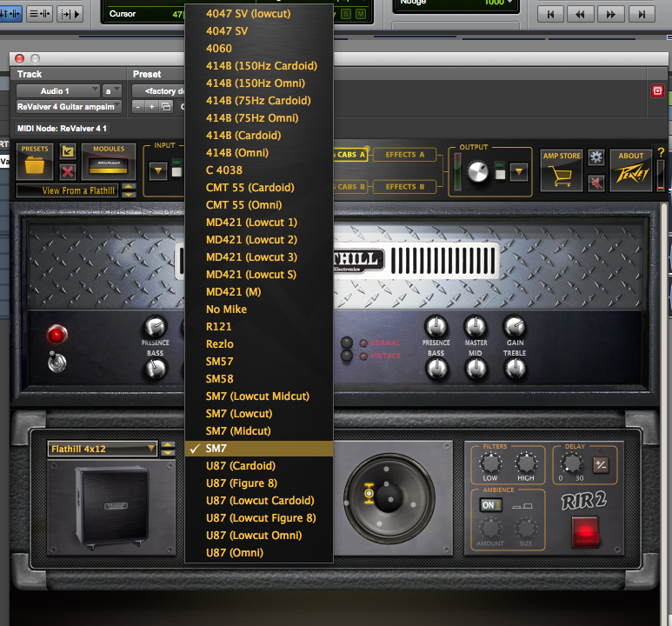Select the VINTAGE channel indicator
The width and height of the screenshot is (672, 626).
[x=363, y=356]
